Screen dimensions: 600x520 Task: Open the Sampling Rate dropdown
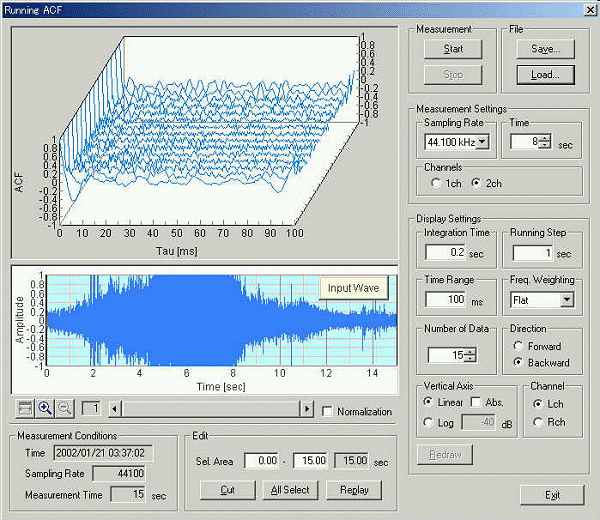click(483, 142)
